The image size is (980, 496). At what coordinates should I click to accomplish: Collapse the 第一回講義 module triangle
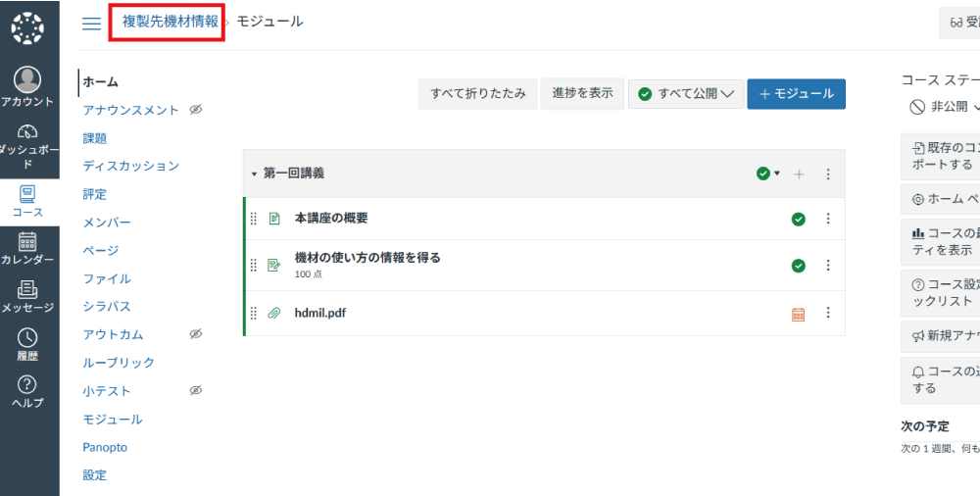pos(254,174)
